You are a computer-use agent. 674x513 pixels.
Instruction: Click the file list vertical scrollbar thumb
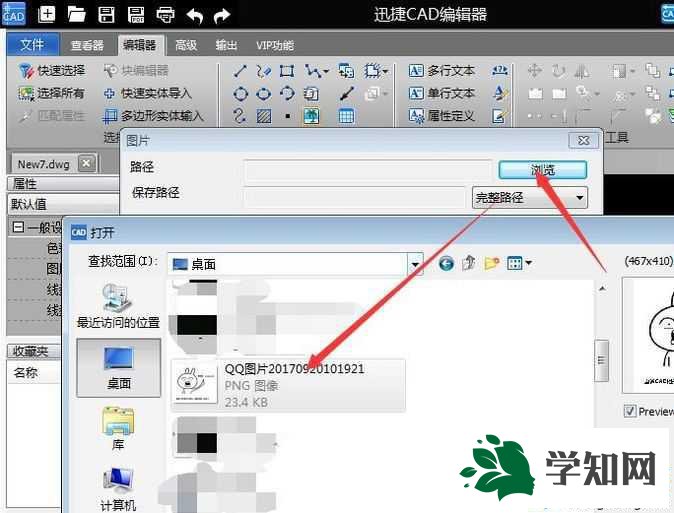pos(601,360)
